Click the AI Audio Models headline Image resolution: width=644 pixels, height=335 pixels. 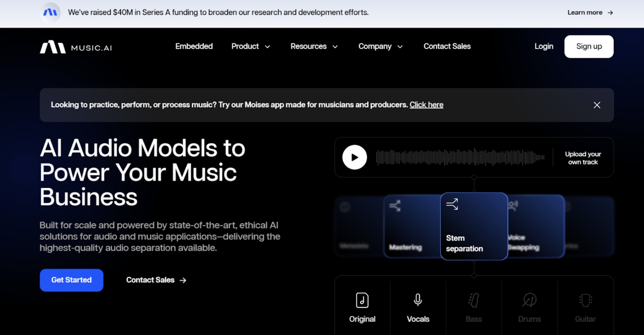(142, 172)
